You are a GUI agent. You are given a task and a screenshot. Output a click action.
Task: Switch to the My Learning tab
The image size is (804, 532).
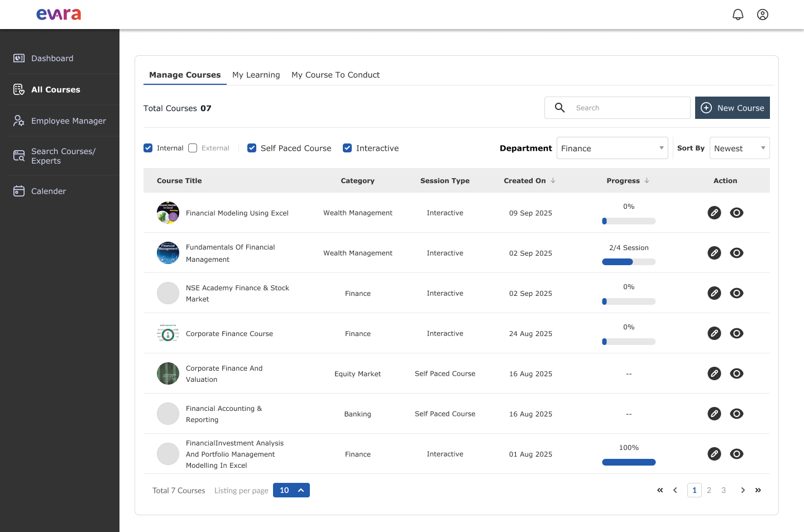[x=256, y=74]
